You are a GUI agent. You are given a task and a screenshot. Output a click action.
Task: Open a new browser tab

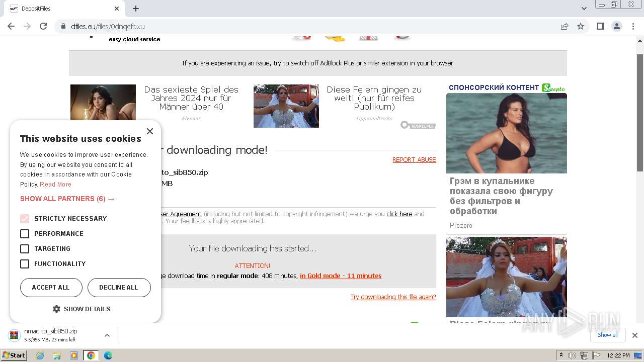[x=136, y=9]
